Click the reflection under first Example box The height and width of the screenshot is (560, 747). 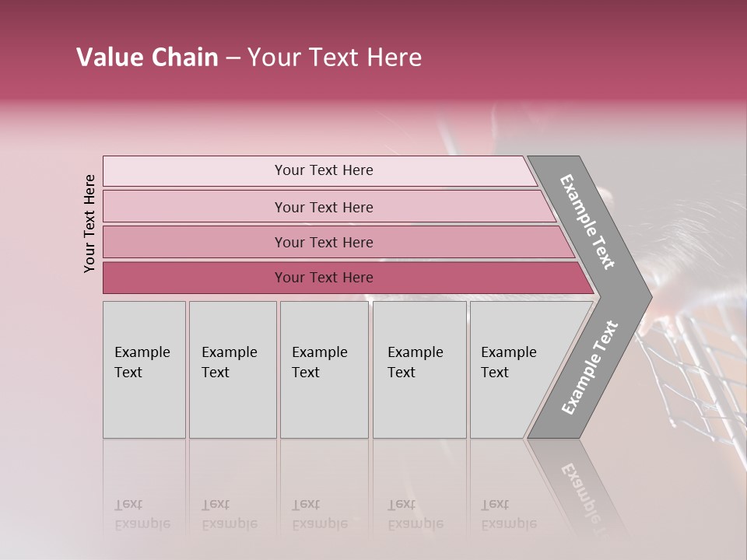[145, 485]
